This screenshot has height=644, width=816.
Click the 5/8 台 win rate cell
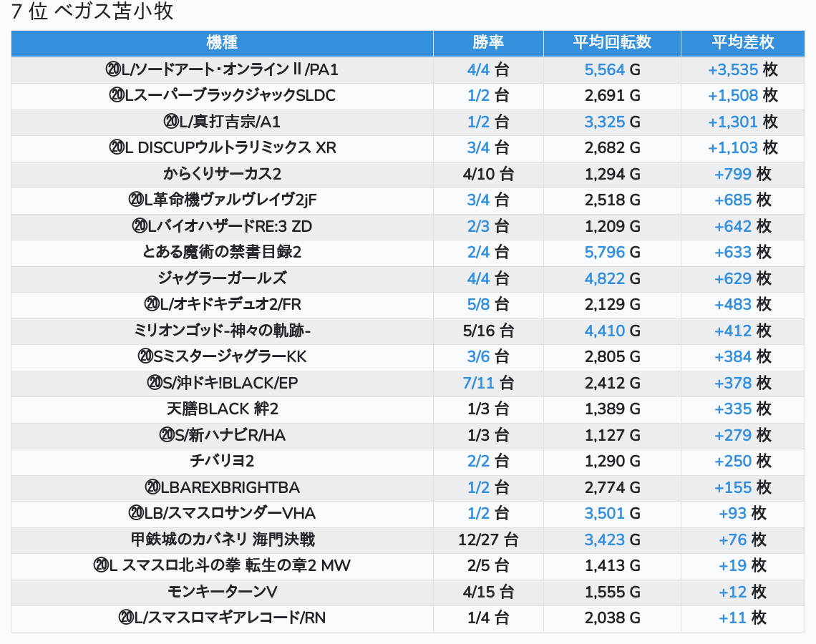coord(488,304)
